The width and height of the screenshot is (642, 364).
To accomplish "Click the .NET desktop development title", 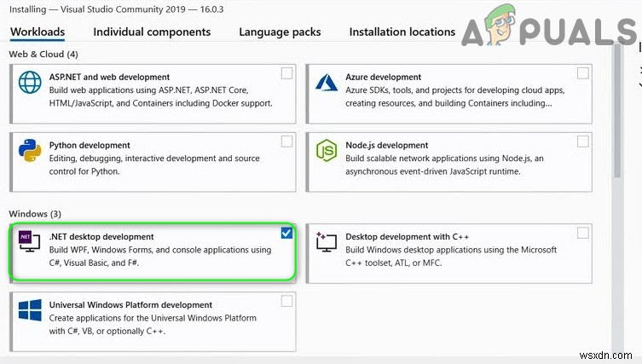I will [101, 236].
